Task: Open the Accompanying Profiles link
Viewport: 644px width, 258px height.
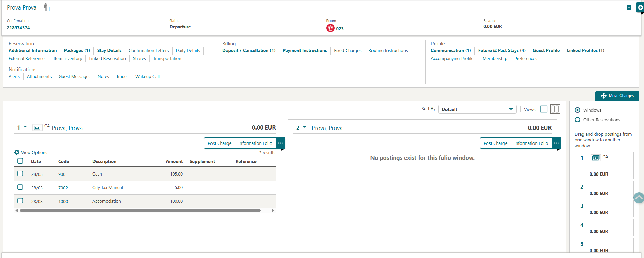Action: click(x=453, y=58)
